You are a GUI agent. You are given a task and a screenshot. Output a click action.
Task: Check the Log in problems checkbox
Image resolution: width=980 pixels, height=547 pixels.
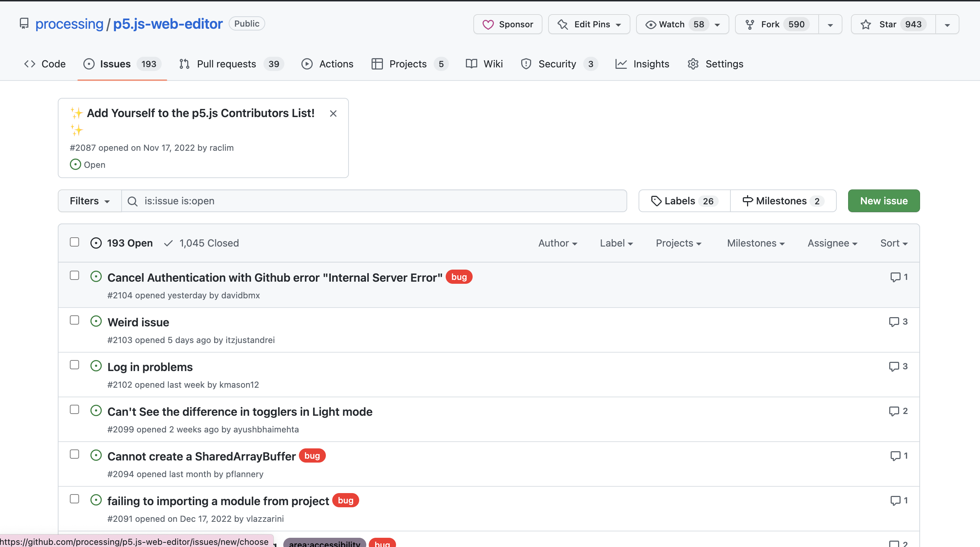[74, 365]
